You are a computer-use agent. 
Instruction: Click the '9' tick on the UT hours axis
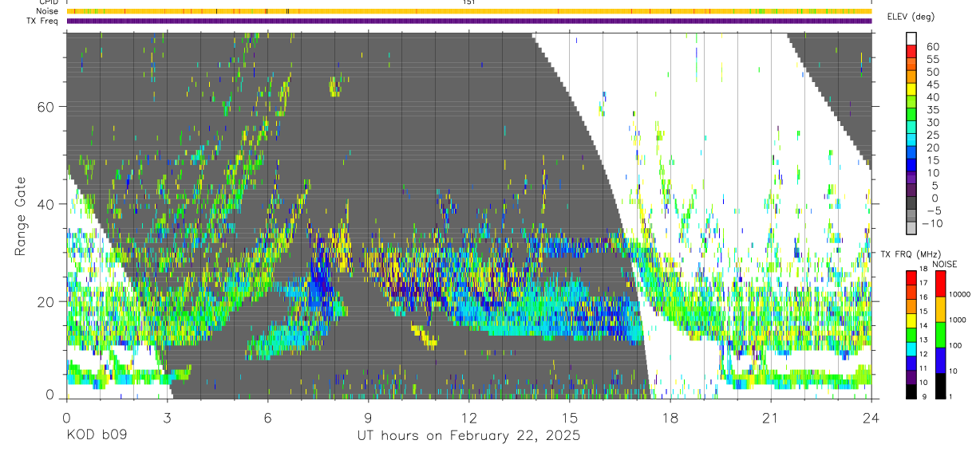pyautogui.click(x=368, y=417)
